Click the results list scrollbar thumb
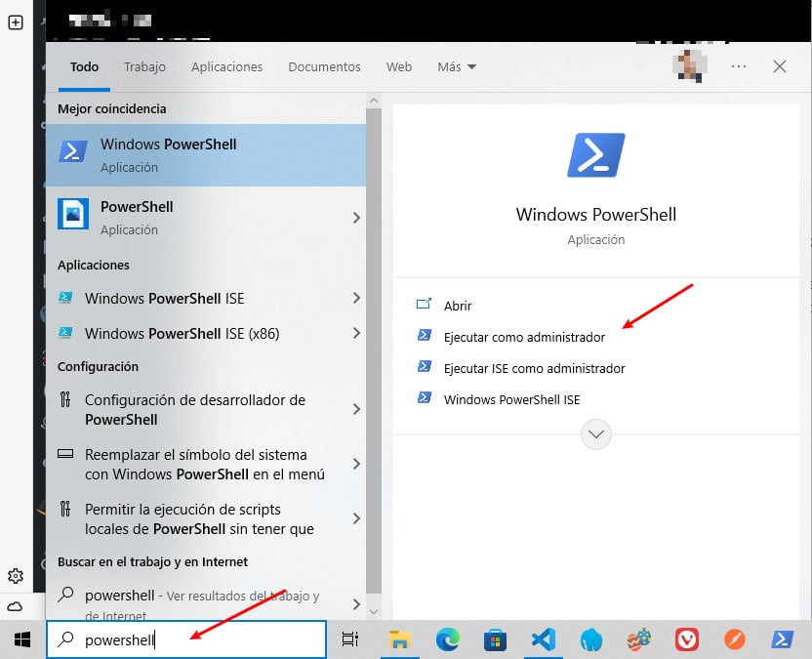This screenshot has width=812, height=659. pos(374,350)
